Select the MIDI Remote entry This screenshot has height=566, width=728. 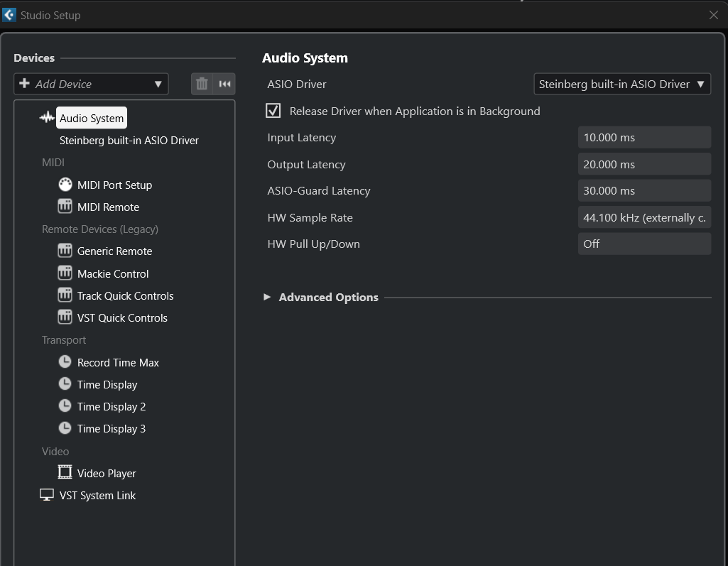[108, 207]
